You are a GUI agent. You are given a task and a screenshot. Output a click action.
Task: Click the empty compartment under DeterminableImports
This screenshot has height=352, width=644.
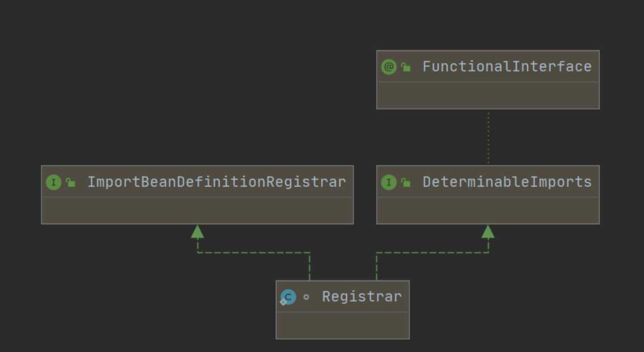487,211
